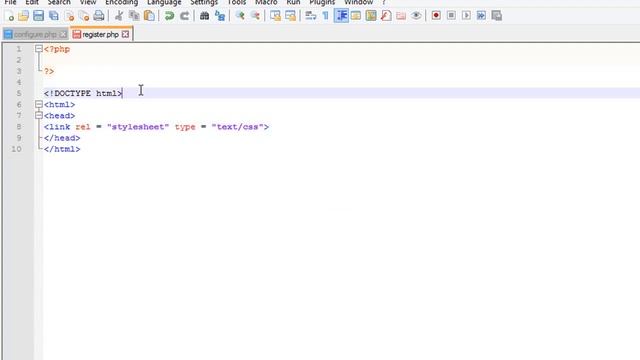This screenshot has height=360, width=640.
Task: Open the Search menu
Action: point(59,2)
